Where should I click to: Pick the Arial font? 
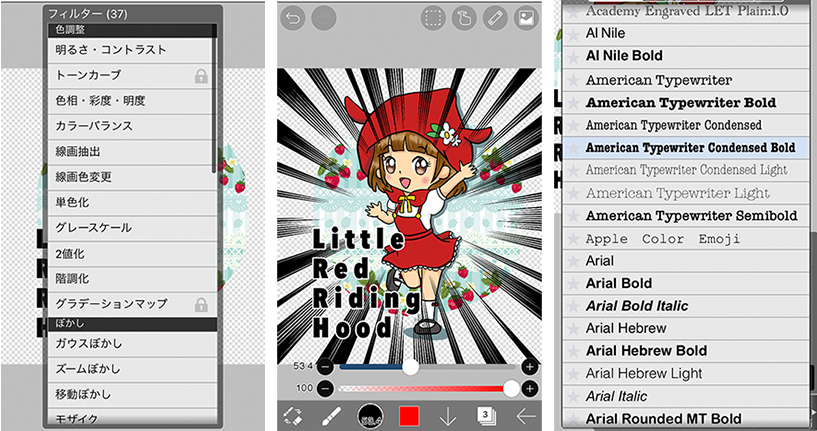point(686,261)
